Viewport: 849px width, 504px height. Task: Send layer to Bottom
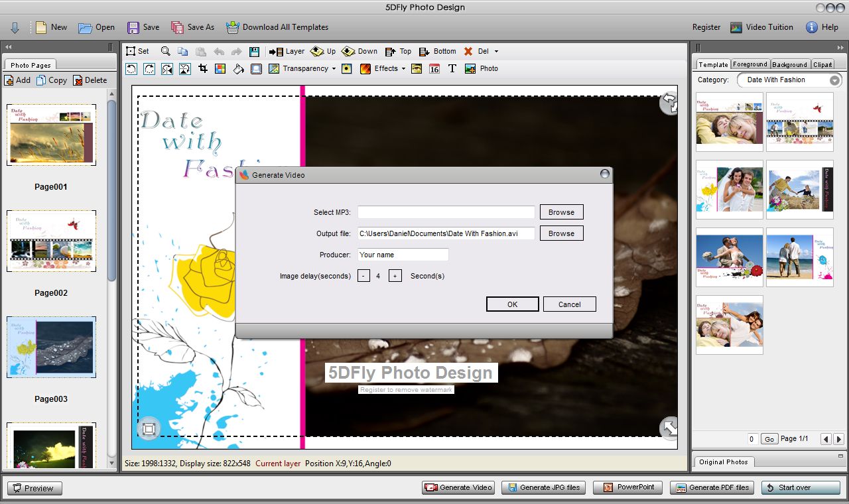tap(438, 51)
